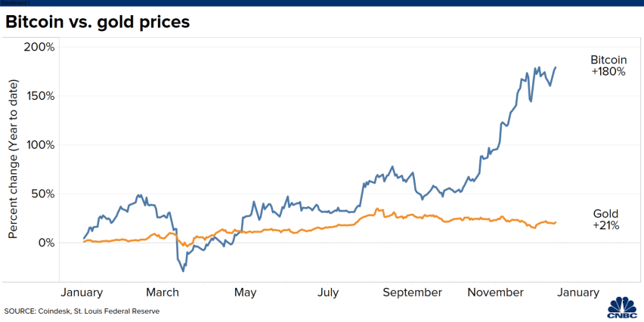Select the September x-axis label
644x322 pixels.
click(413, 293)
